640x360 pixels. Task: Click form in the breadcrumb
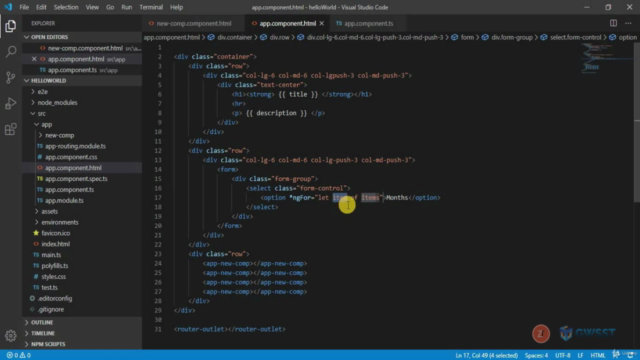[x=467, y=37]
